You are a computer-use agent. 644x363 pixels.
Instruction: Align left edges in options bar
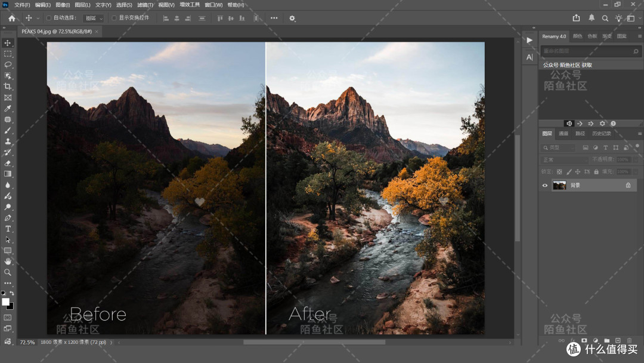(166, 18)
